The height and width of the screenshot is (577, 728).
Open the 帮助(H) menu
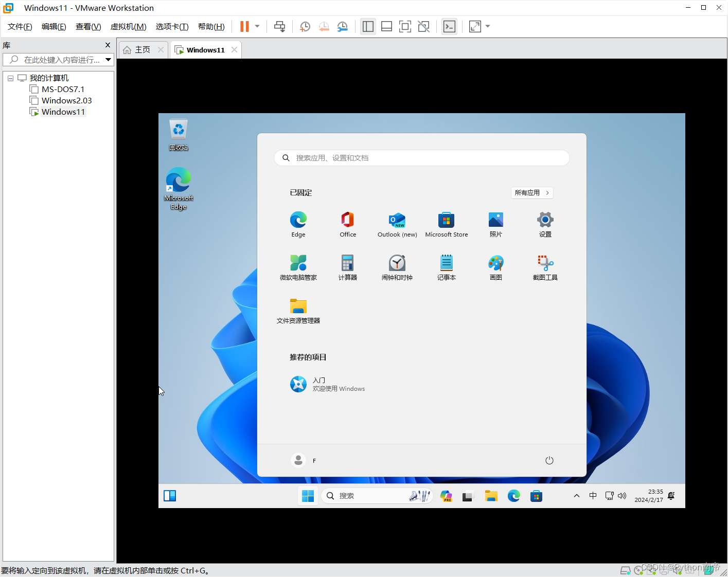click(x=211, y=27)
